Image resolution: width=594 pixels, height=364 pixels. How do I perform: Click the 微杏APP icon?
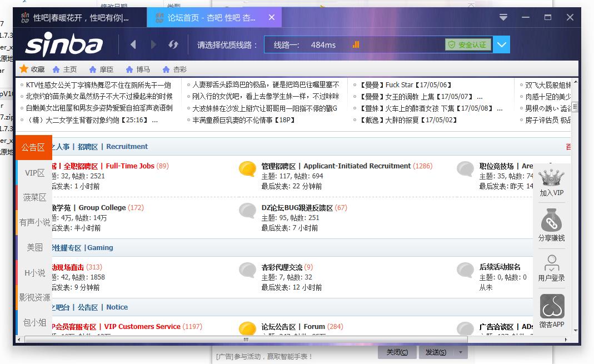coord(551,306)
